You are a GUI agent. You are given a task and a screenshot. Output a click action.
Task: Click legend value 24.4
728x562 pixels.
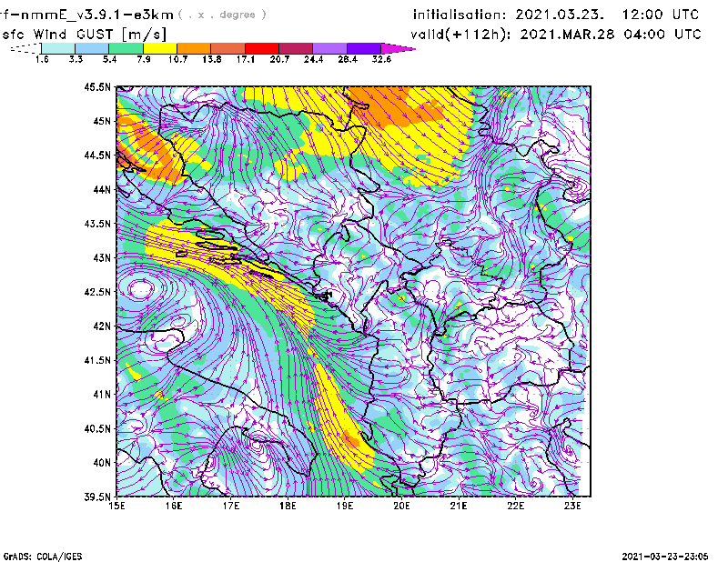click(313, 59)
